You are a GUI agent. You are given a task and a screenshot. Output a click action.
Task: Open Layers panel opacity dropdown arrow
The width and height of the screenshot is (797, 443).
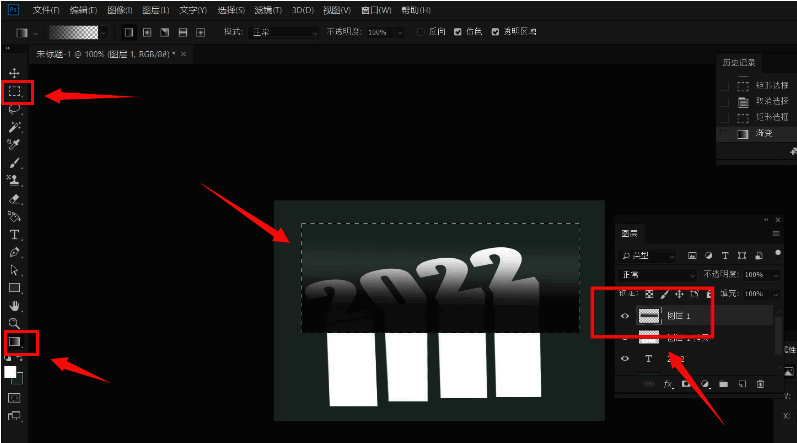[x=776, y=275]
